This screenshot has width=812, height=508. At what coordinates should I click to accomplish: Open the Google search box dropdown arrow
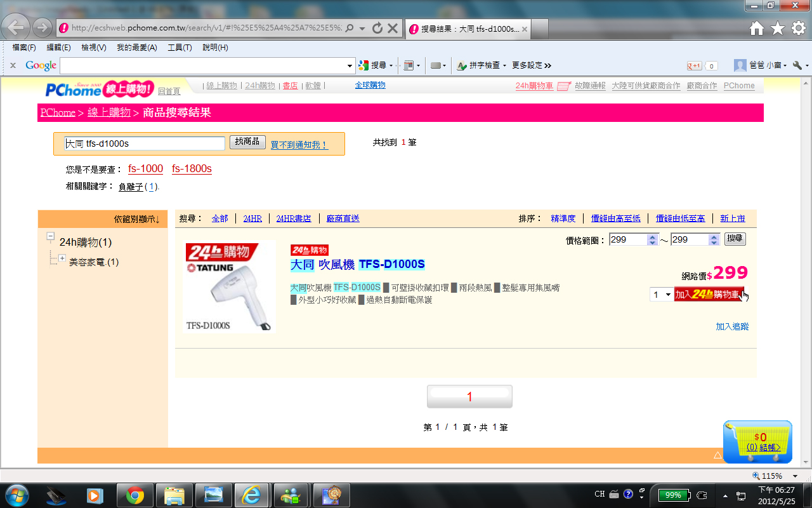(350, 65)
